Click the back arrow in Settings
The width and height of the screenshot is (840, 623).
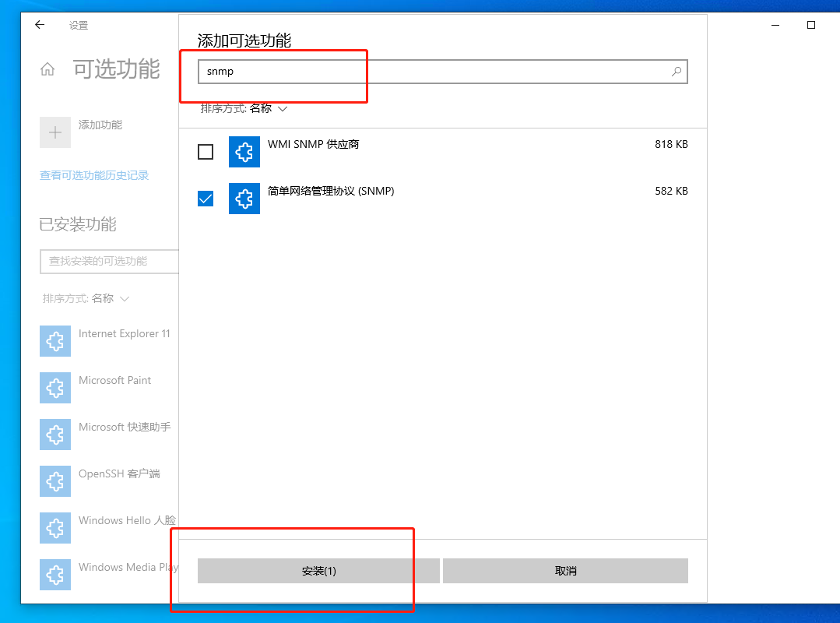point(40,25)
